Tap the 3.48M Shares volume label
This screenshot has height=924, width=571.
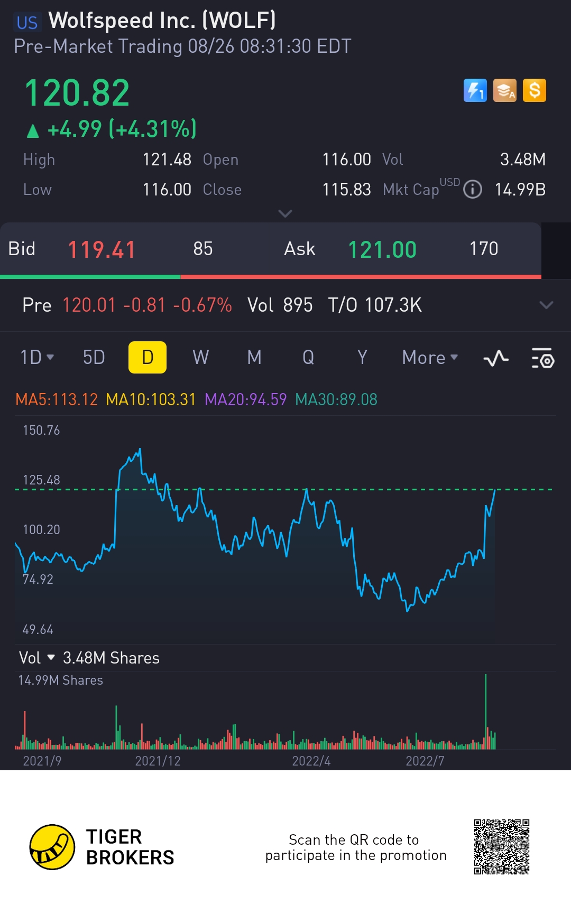point(111,658)
